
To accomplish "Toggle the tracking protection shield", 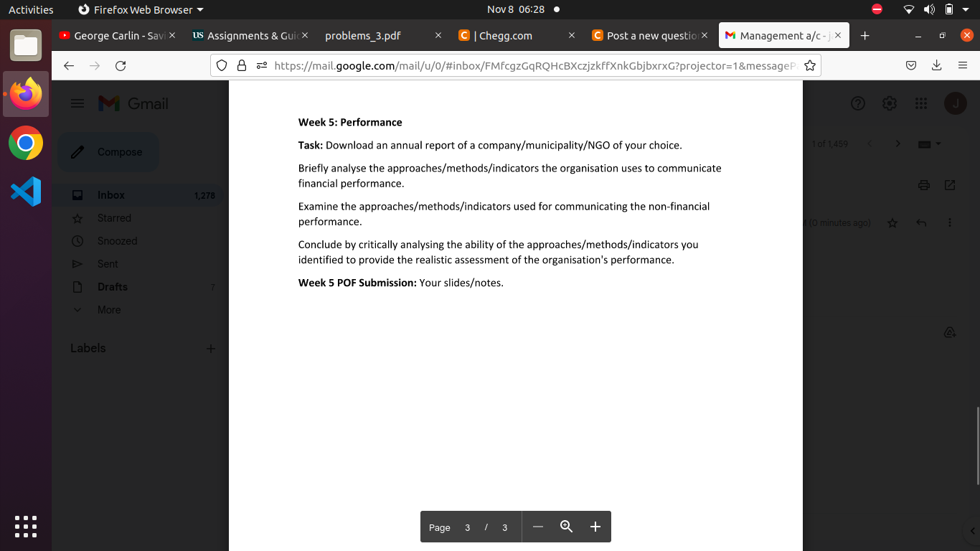I will [x=221, y=65].
